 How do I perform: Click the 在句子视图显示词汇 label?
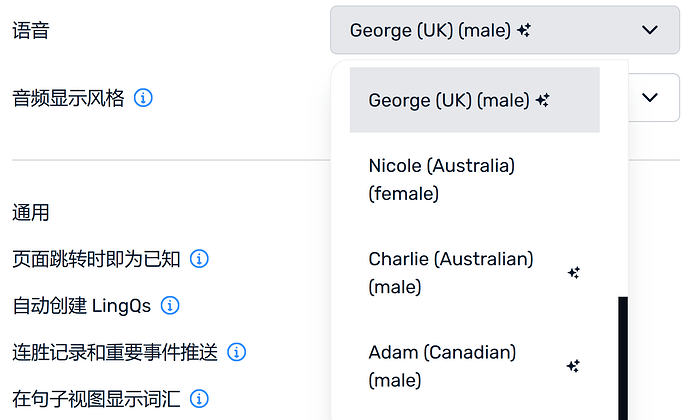pyautogui.click(x=96, y=399)
